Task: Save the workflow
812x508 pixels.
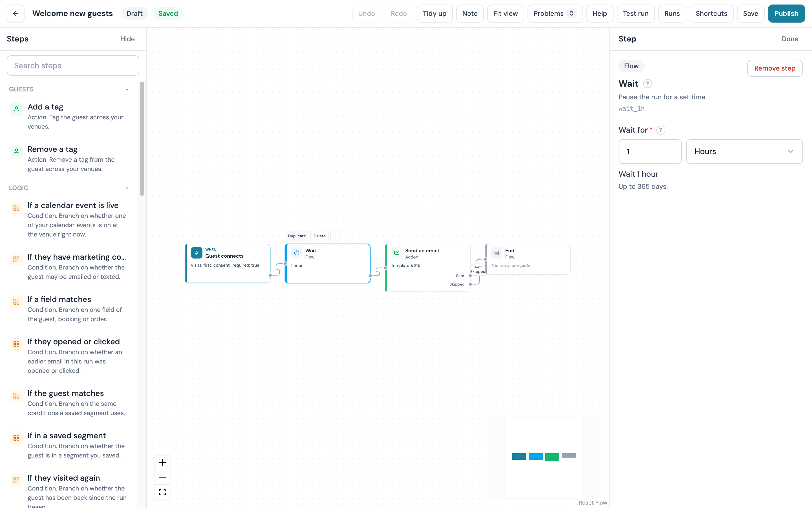Action: pyautogui.click(x=750, y=14)
